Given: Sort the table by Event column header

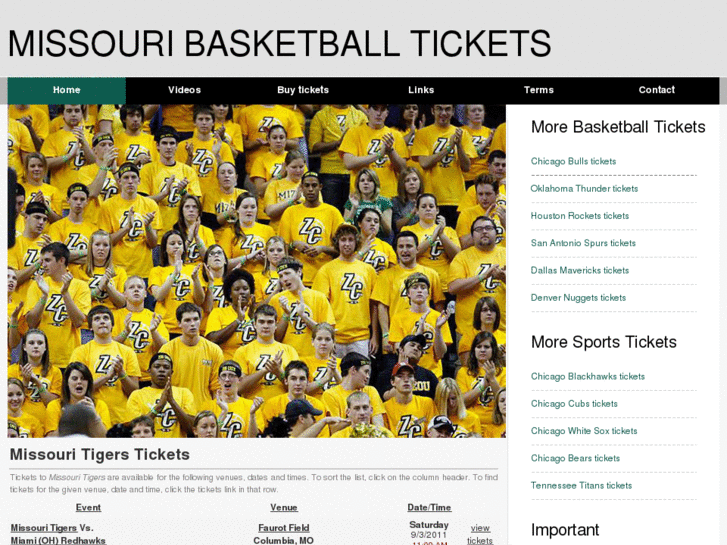Looking at the screenshot, I should 88,507.
